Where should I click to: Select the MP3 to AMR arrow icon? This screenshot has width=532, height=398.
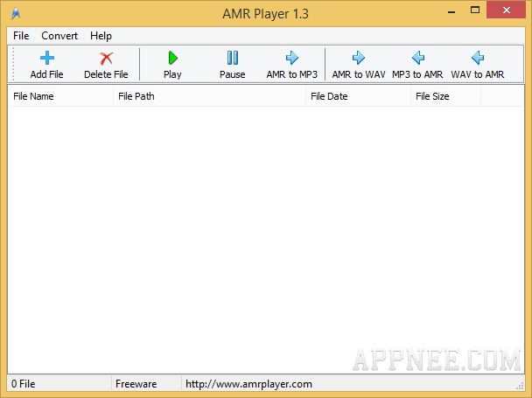coord(418,58)
